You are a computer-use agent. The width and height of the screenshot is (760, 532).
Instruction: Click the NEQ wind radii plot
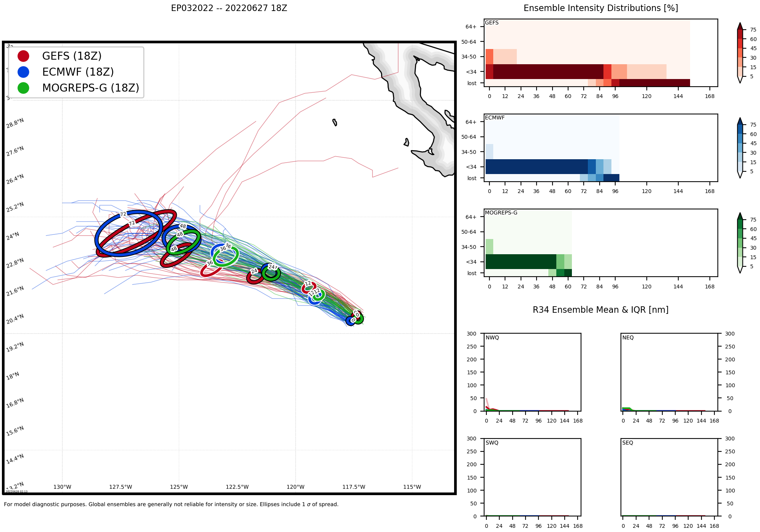pyautogui.click(x=670, y=372)
